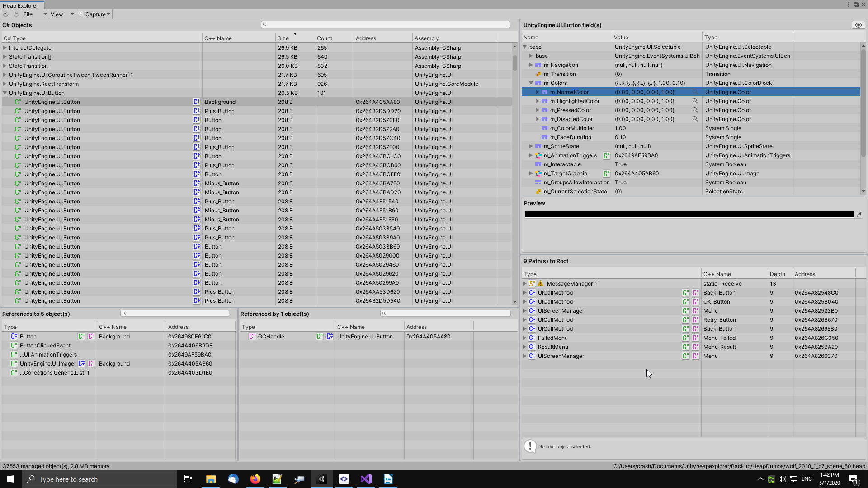Click the warning icon on MessageManager`1 row

click(540, 284)
